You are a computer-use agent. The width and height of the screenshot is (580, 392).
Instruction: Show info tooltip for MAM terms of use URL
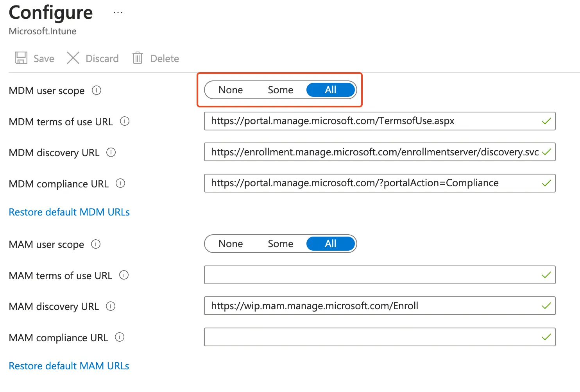tap(124, 275)
